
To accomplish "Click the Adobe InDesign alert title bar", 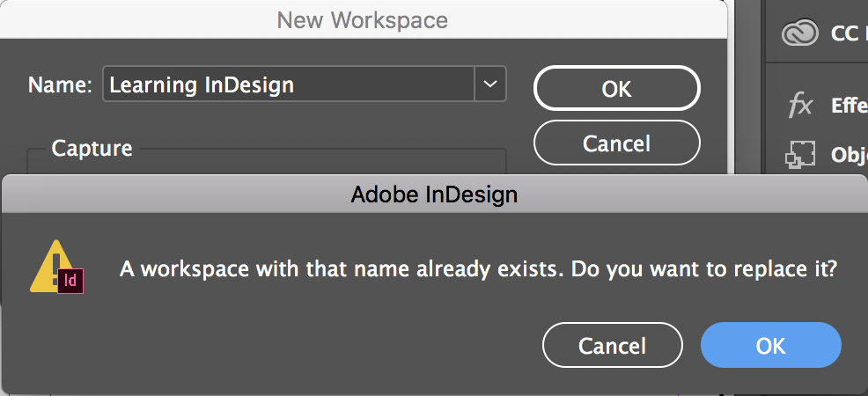I will (x=434, y=194).
